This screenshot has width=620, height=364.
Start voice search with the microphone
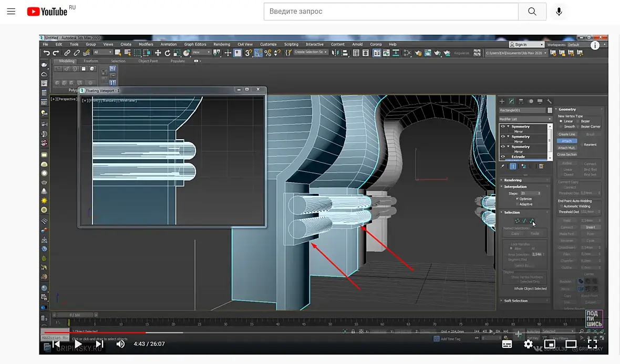click(x=559, y=12)
